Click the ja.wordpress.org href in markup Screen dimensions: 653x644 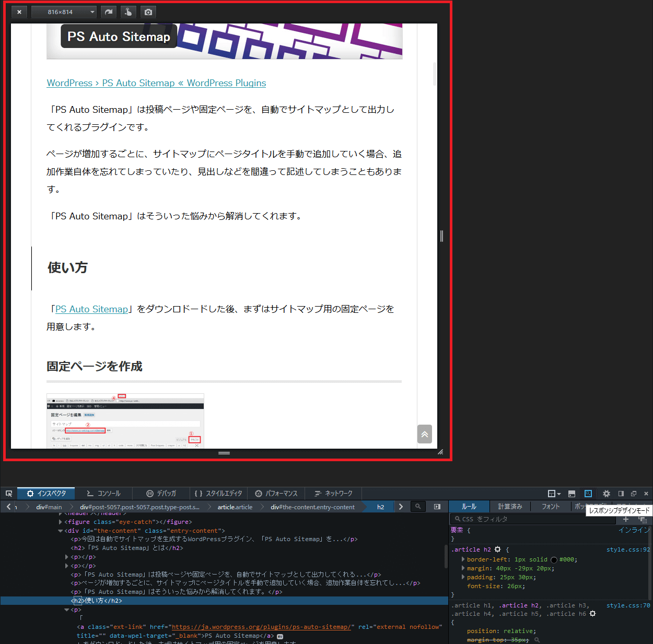(x=261, y=627)
